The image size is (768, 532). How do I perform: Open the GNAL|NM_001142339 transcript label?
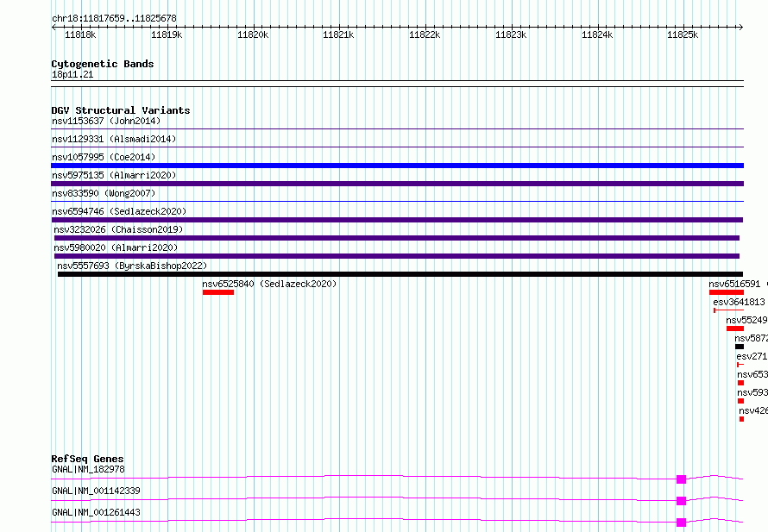pos(96,491)
